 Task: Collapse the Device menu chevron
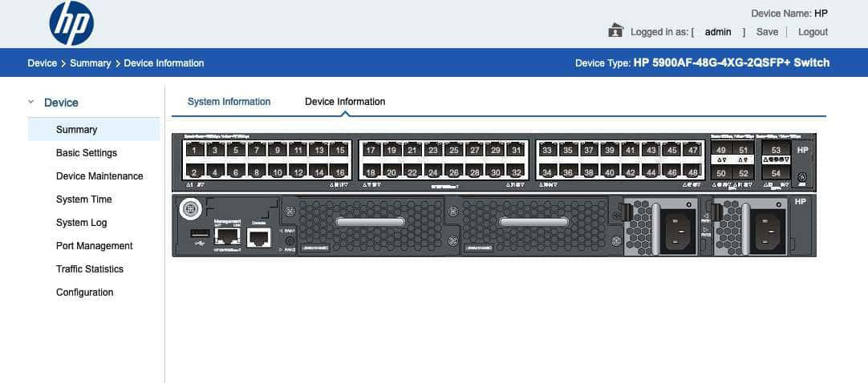31,103
